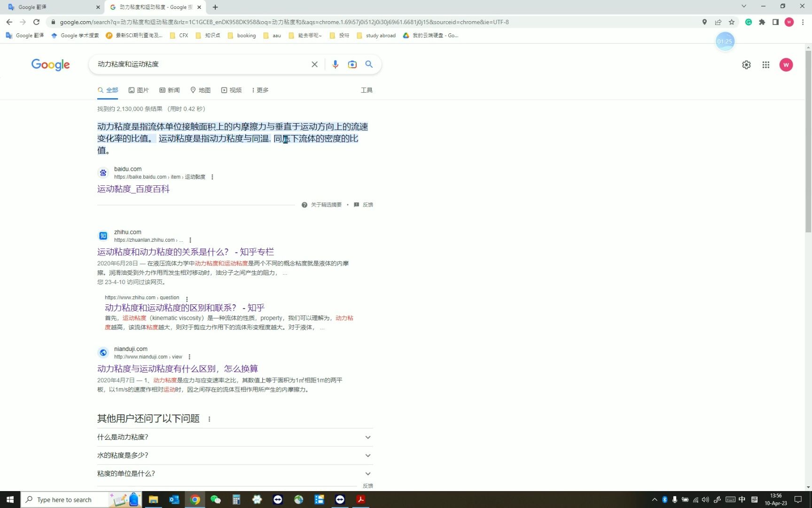Select the 全部 results tab
The width and height of the screenshot is (812, 508).
[x=108, y=90]
